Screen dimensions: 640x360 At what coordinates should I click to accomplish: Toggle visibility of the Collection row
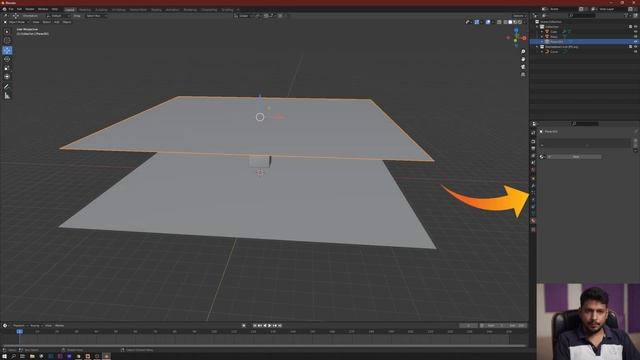click(636, 27)
